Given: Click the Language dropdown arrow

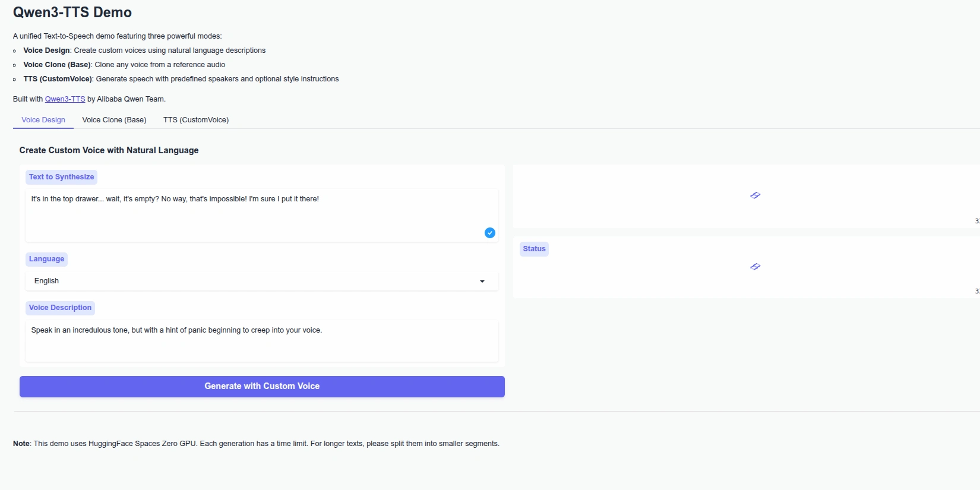Looking at the screenshot, I should coord(482,282).
